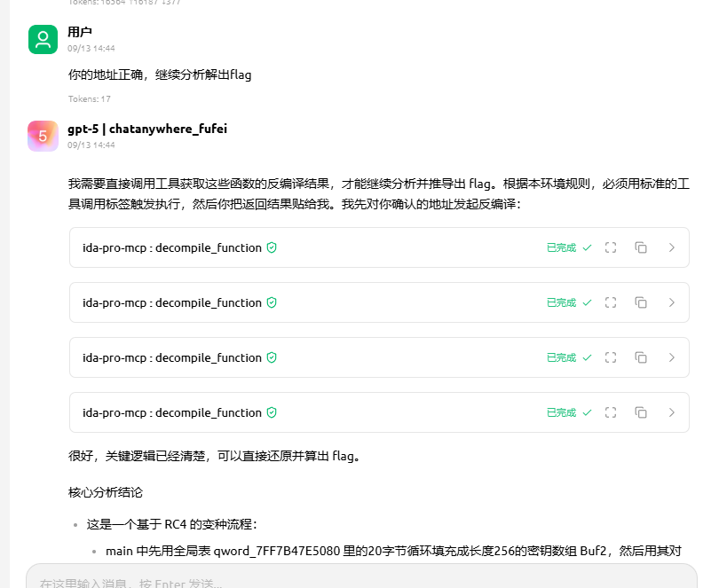This screenshot has height=588, width=703.
Task: Click copy icon on fourth decompile_function row
Action: coord(641,412)
